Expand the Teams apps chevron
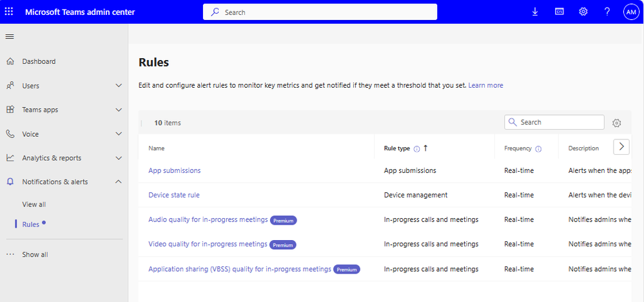644x302 pixels. click(x=119, y=110)
